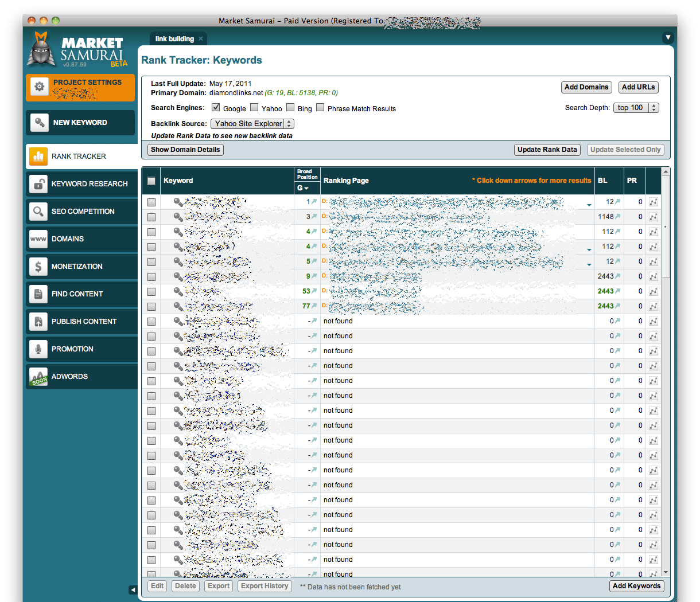Click the Add URLs button
700x602 pixels.
tap(639, 87)
